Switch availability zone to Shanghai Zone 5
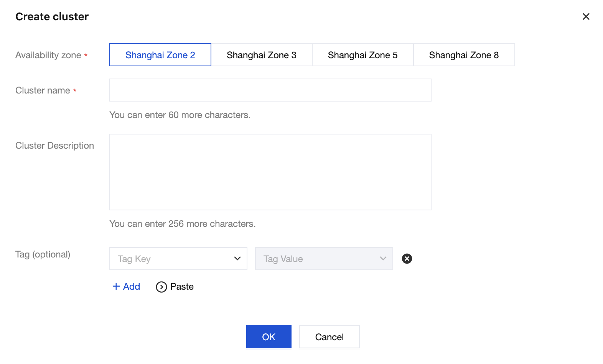This screenshot has width=603, height=364. pyautogui.click(x=362, y=55)
